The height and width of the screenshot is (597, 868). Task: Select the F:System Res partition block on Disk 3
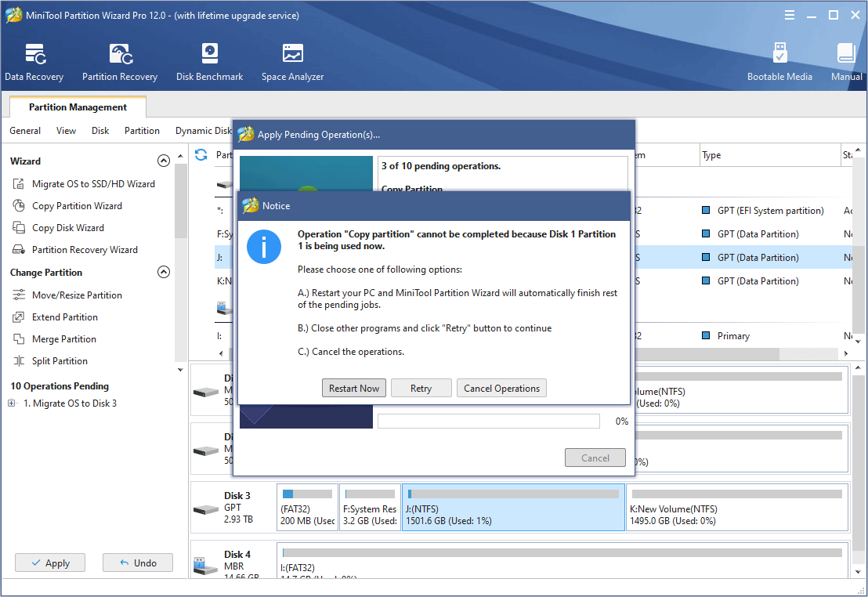point(370,508)
